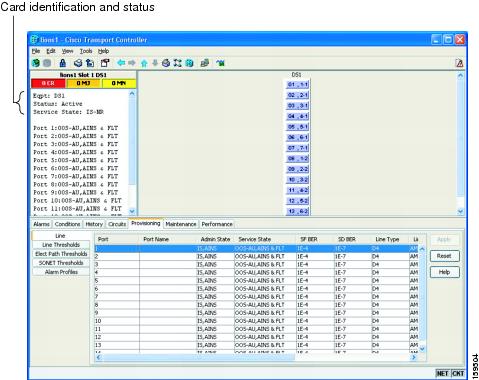Click the network view four-node icon

[177, 63]
